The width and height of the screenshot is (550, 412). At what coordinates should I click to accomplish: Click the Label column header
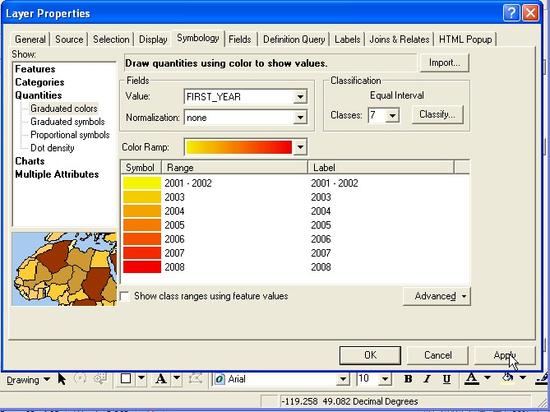pyautogui.click(x=381, y=168)
